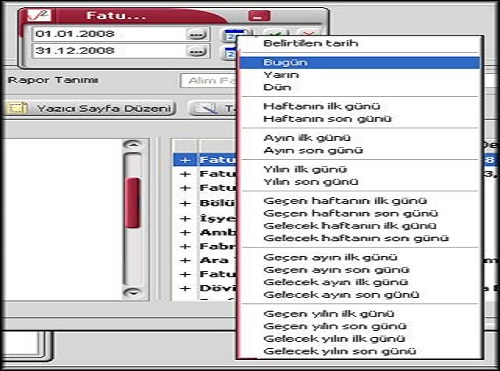Click the red vertical scrollbar thumb
This screenshot has width=500, height=371.
(x=133, y=203)
